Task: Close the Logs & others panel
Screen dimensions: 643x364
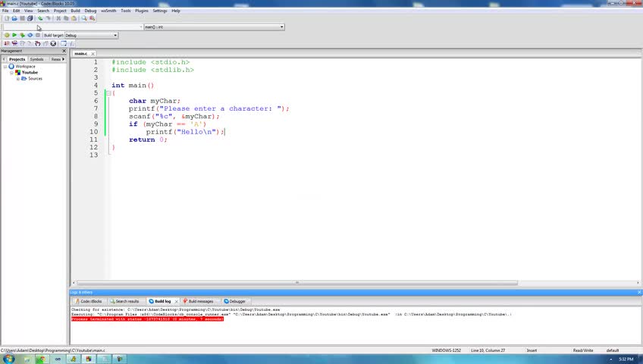Action: [x=639, y=292]
